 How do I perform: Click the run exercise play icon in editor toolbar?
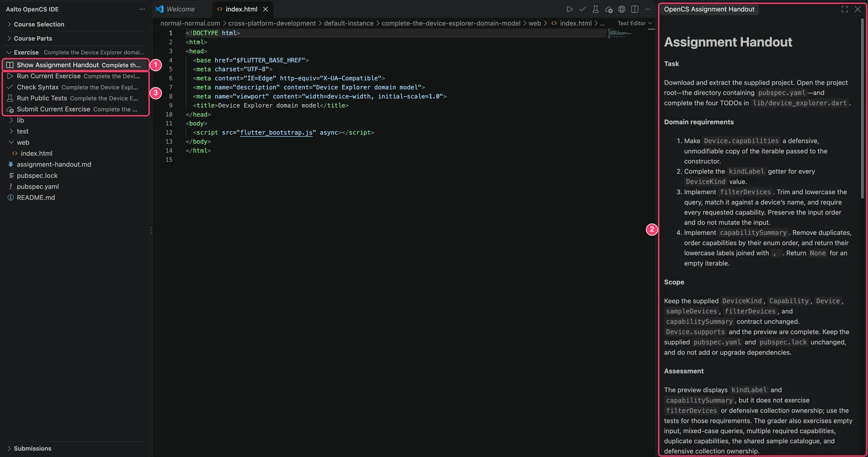coord(569,9)
